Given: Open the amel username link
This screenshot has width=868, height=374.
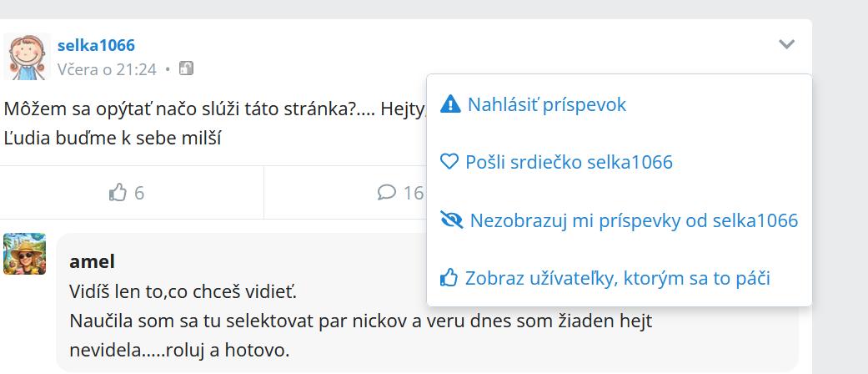Looking at the screenshot, I should click(x=92, y=262).
